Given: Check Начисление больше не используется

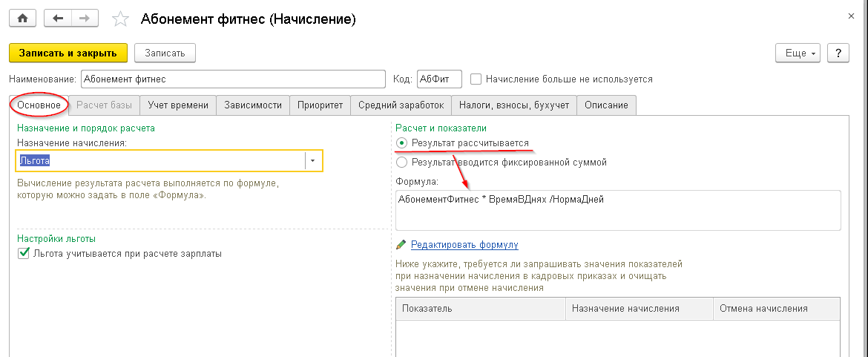Looking at the screenshot, I should click(476, 79).
